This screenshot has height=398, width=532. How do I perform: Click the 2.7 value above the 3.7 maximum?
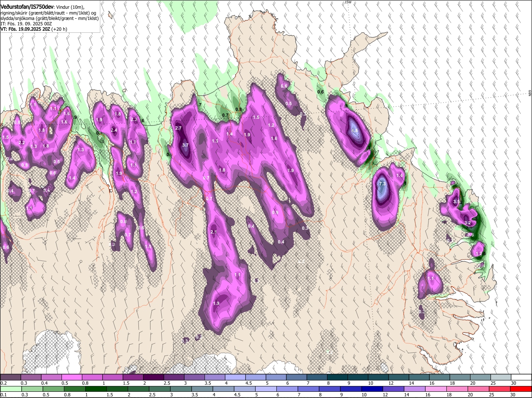pos(179,128)
